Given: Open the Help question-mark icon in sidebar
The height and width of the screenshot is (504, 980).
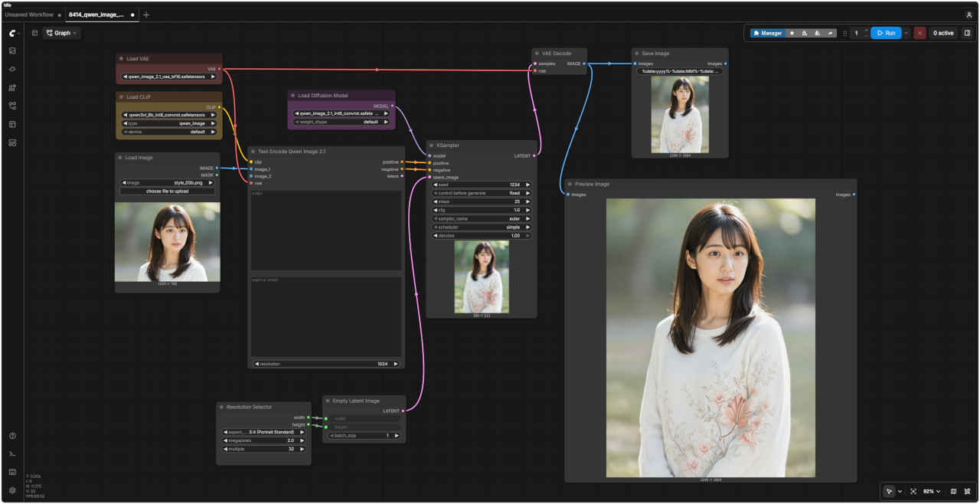Looking at the screenshot, I should click(x=12, y=436).
